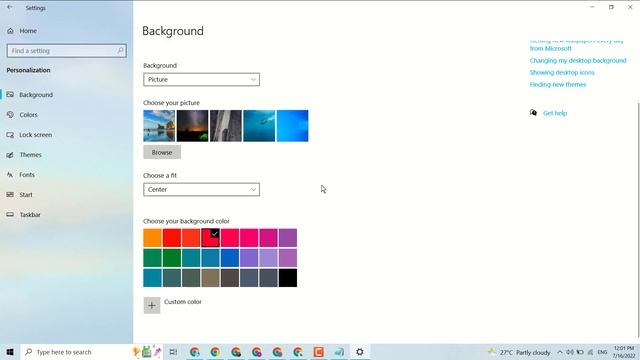Image resolution: width=640 pixels, height=360 pixels.
Task: Open the Finding new themes link
Action: 558,84
